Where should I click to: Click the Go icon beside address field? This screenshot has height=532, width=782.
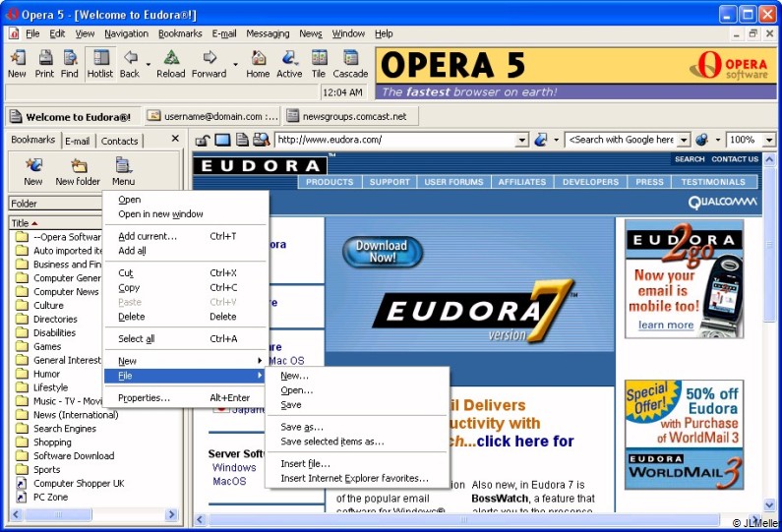point(541,140)
